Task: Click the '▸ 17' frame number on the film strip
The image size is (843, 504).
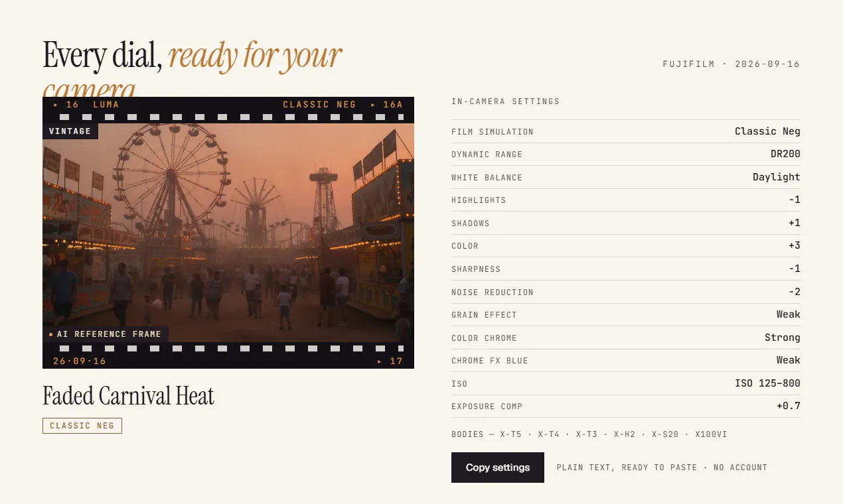Action: 390,361
